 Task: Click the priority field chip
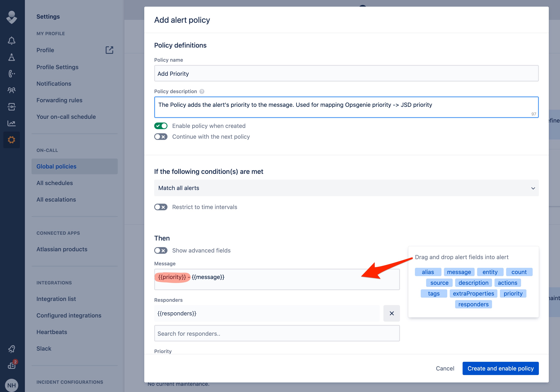[513, 293]
